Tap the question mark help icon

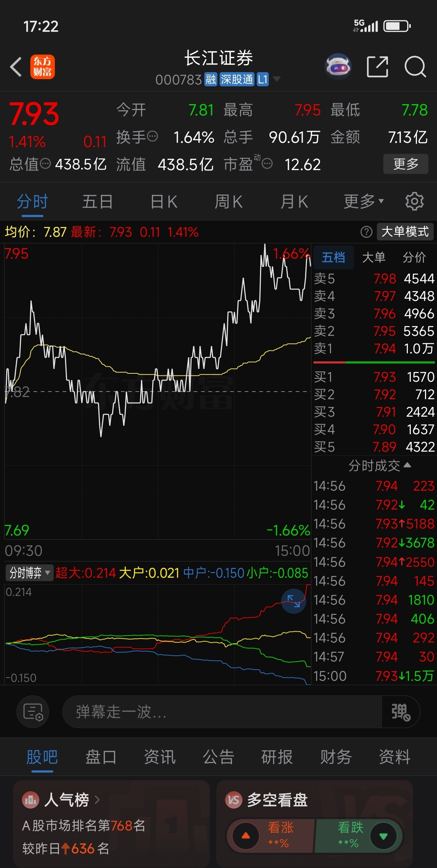click(x=366, y=232)
